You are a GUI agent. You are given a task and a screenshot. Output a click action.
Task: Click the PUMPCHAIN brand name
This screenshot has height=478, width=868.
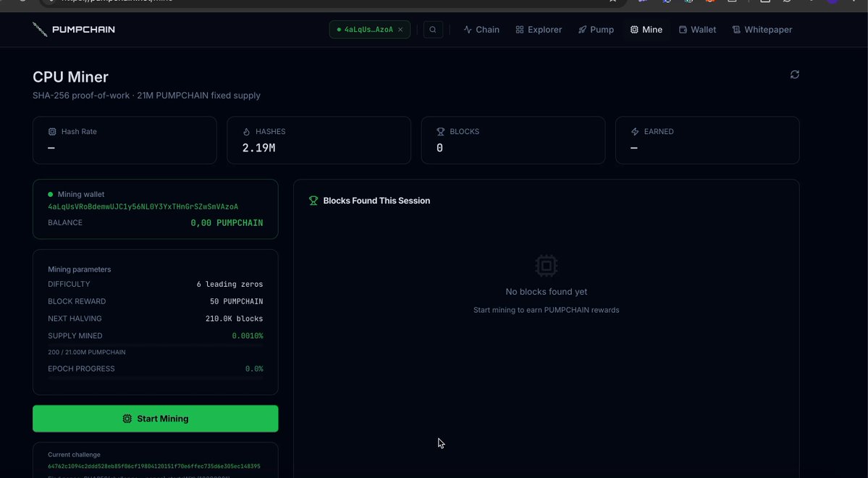pyautogui.click(x=83, y=30)
